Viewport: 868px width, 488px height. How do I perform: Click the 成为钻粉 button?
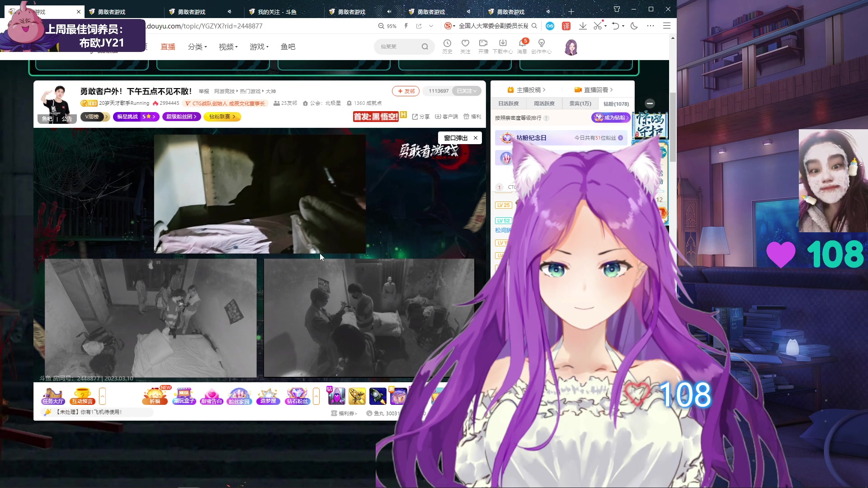(610, 117)
